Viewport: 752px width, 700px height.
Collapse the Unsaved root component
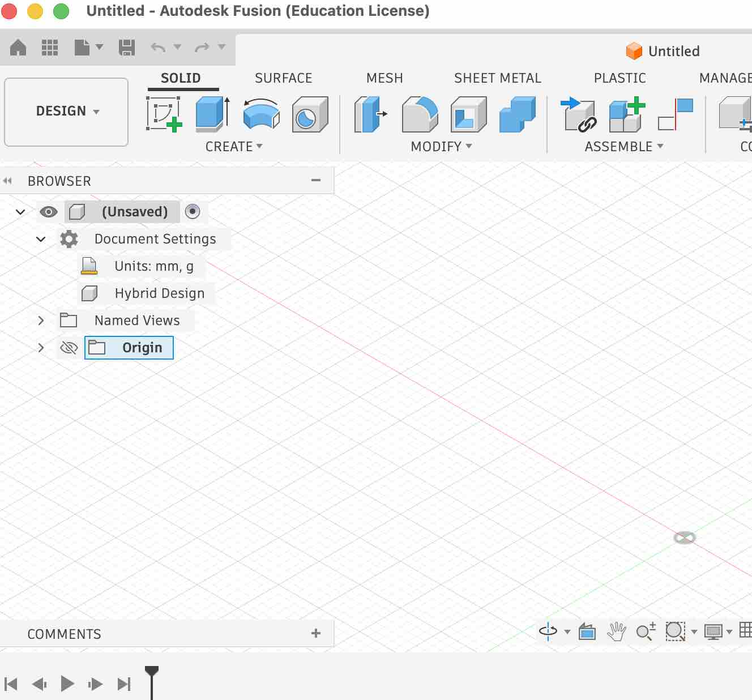(x=20, y=212)
